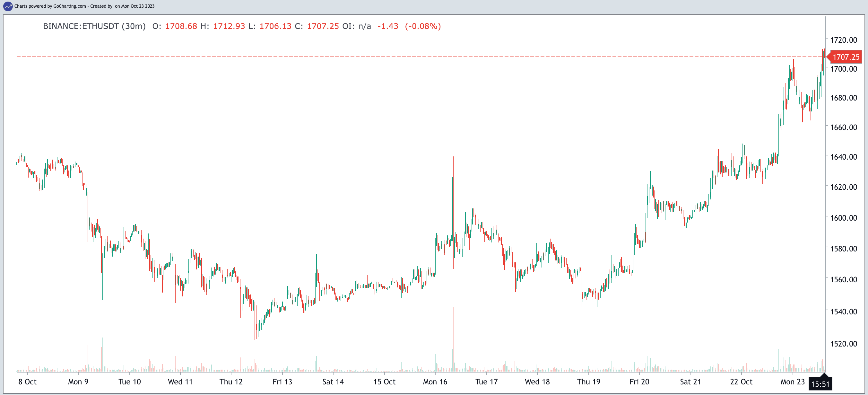The height and width of the screenshot is (395, 868).
Task: Click the GoCharting logo icon
Action: point(7,6)
